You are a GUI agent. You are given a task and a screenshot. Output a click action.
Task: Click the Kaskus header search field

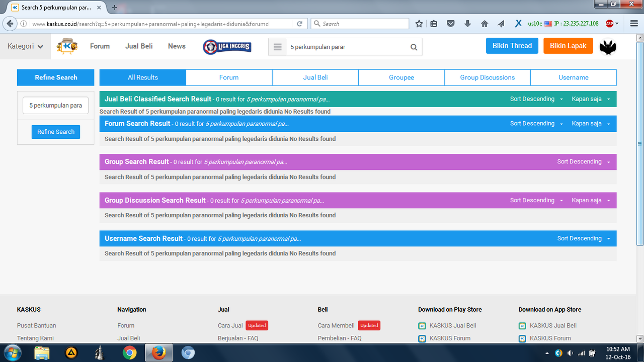pos(347,47)
